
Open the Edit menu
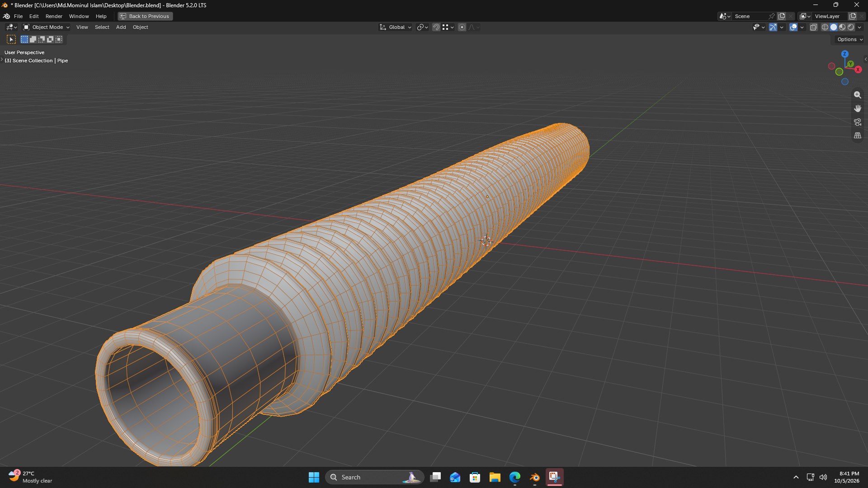point(34,16)
